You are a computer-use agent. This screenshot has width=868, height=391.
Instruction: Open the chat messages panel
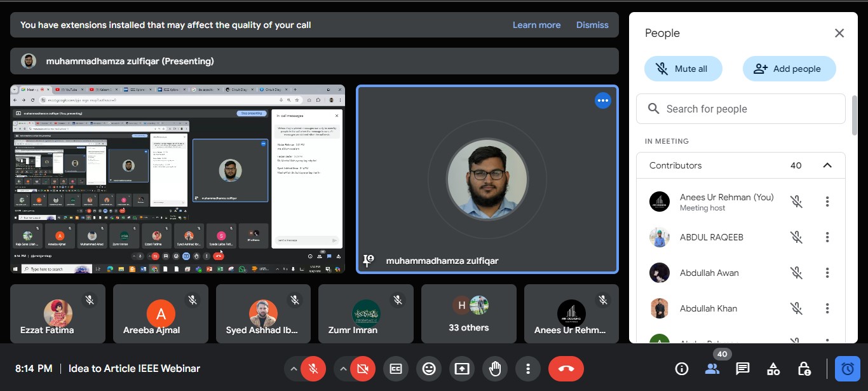click(x=742, y=369)
